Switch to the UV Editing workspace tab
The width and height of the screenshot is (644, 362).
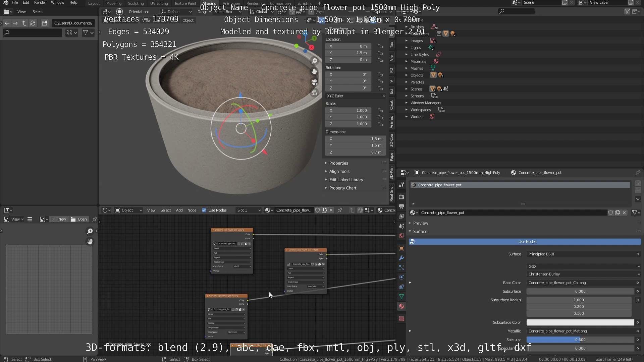(x=159, y=3)
